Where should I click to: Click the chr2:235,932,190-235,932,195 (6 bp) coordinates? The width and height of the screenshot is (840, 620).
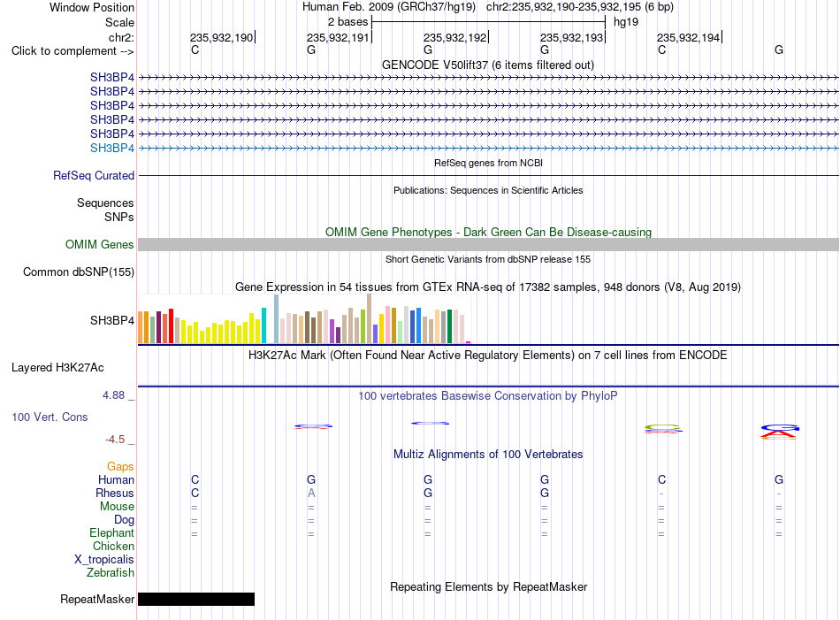(580, 7)
